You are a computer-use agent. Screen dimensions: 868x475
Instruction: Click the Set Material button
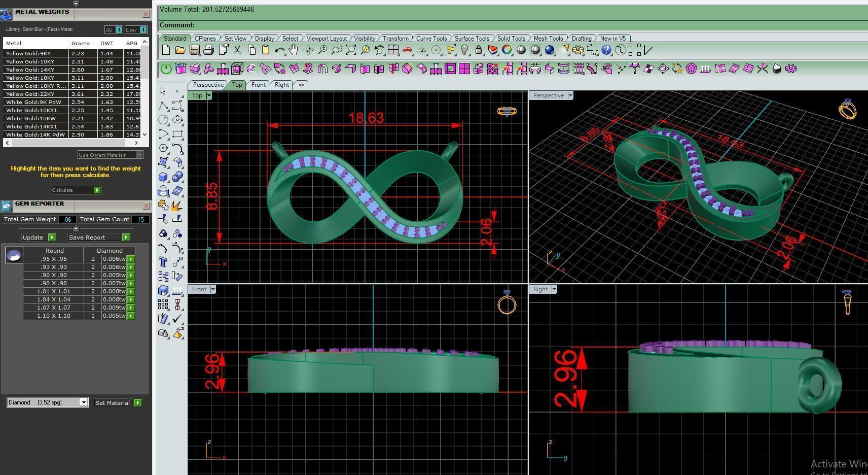pyautogui.click(x=118, y=403)
